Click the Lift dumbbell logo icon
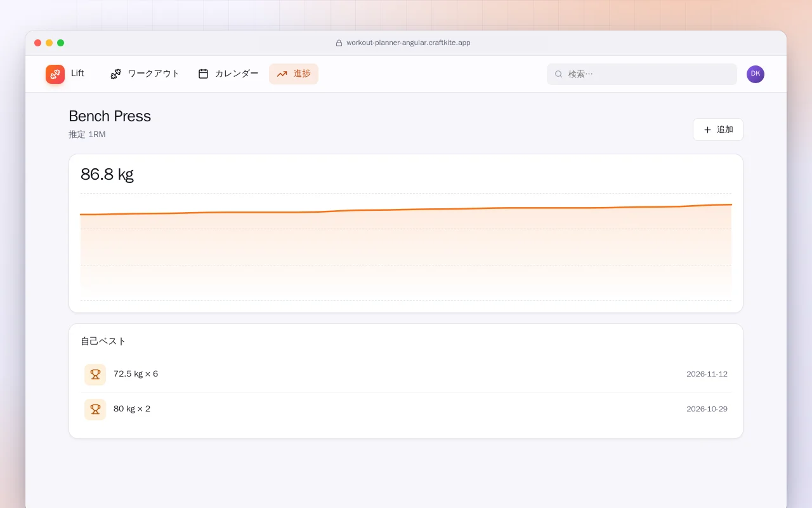This screenshot has width=812, height=508. pos(55,74)
